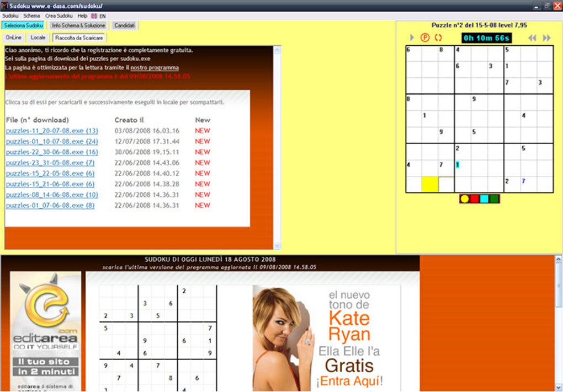Click the daily sudoku grid preview
The height and width of the screenshot is (392, 563).
158,338
